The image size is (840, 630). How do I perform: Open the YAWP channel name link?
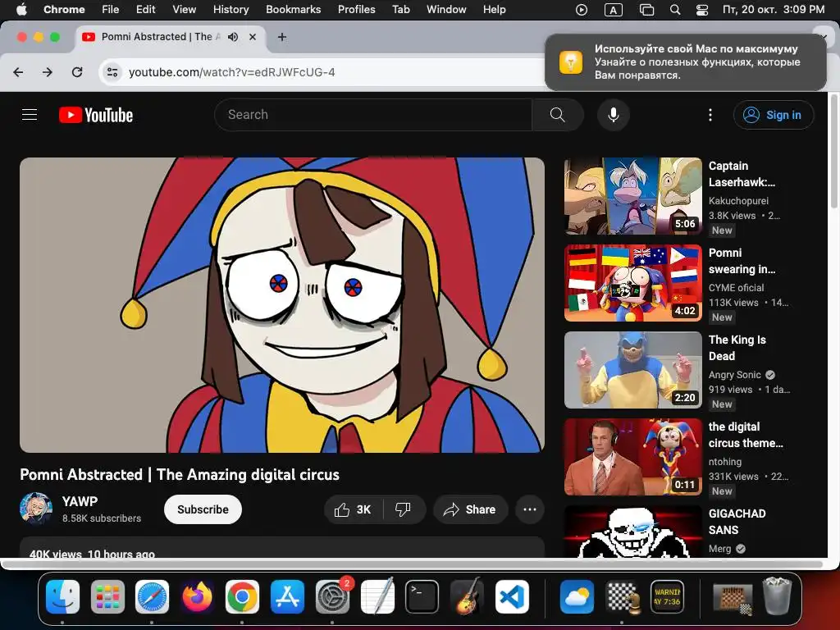tap(80, 501)
